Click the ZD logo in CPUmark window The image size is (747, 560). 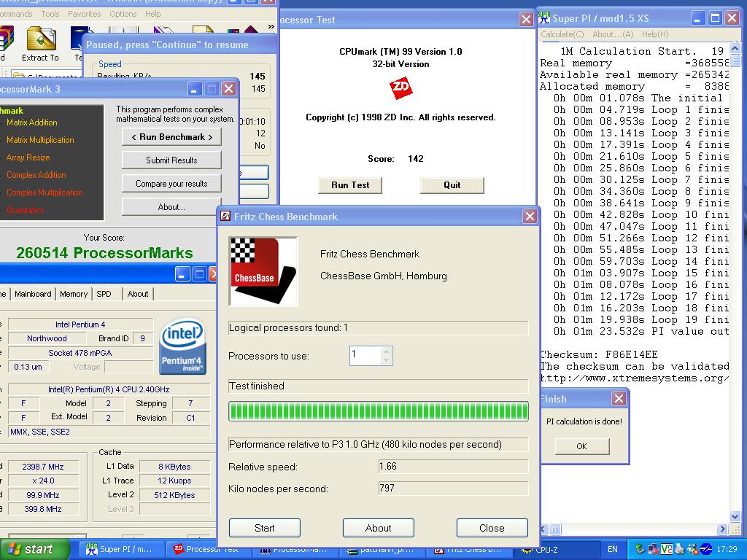tap(400, 88)
